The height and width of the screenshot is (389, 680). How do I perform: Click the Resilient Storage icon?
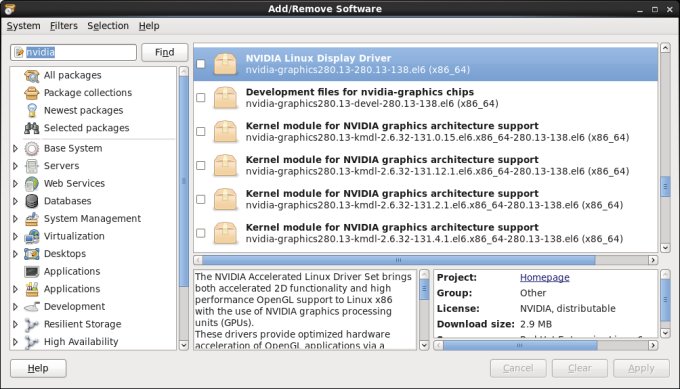click(32, 324)
